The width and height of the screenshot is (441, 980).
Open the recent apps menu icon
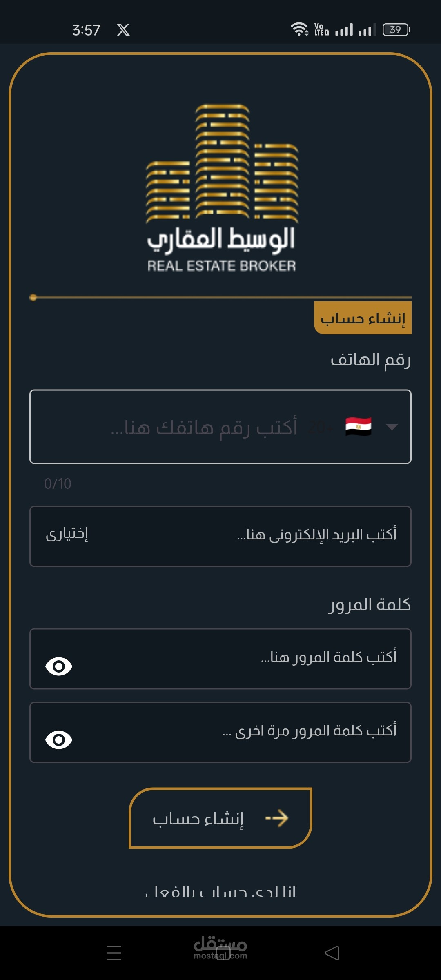114,953
